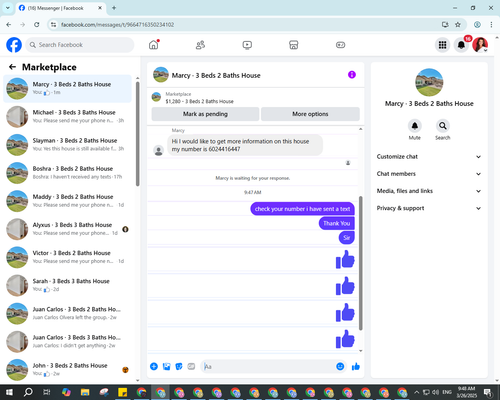500x400 pixels.
Task: Click the conversation list scrollbar
Action: [138, 133]
